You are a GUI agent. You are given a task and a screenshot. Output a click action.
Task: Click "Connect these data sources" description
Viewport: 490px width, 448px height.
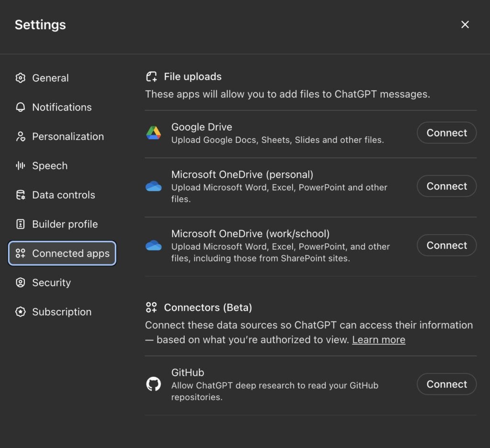point(309,332)
